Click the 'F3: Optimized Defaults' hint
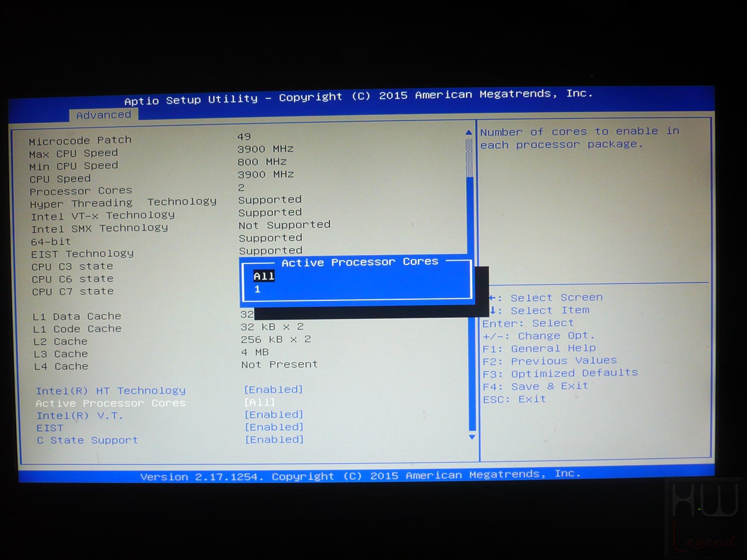 pos(560,374)
